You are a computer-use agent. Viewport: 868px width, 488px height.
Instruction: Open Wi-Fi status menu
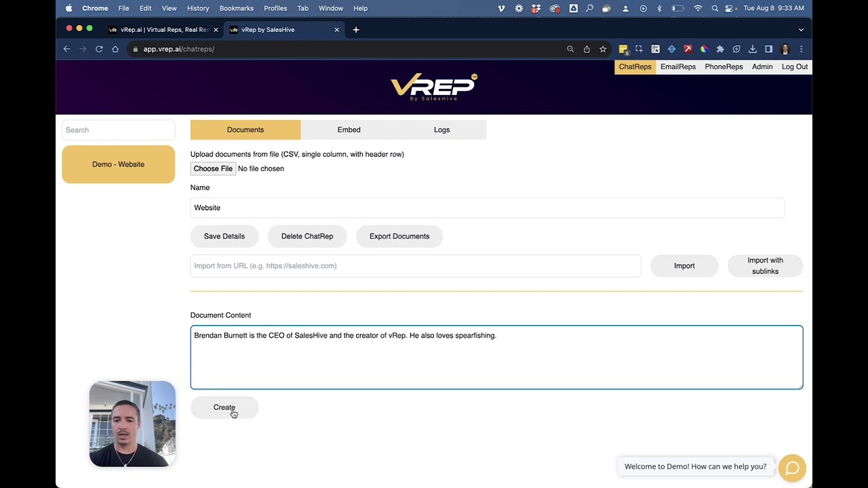click(x=698, y=8)
